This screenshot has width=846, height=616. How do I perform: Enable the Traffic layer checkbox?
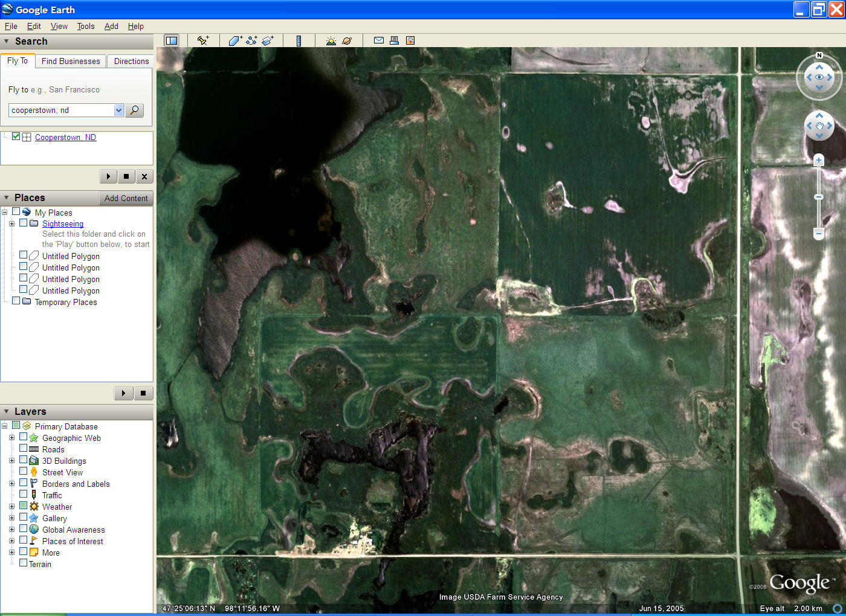[23, 494]
